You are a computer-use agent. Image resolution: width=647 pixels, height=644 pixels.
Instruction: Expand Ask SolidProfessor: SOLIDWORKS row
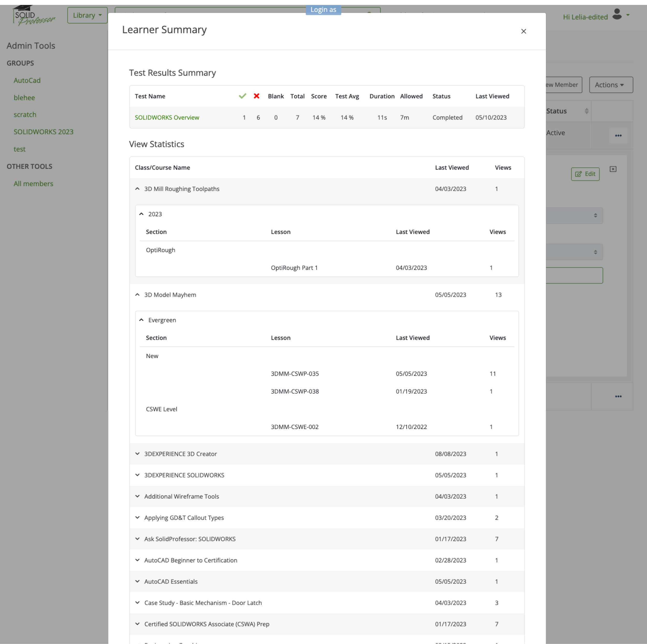pyautogui.click(x=137, y=539)
